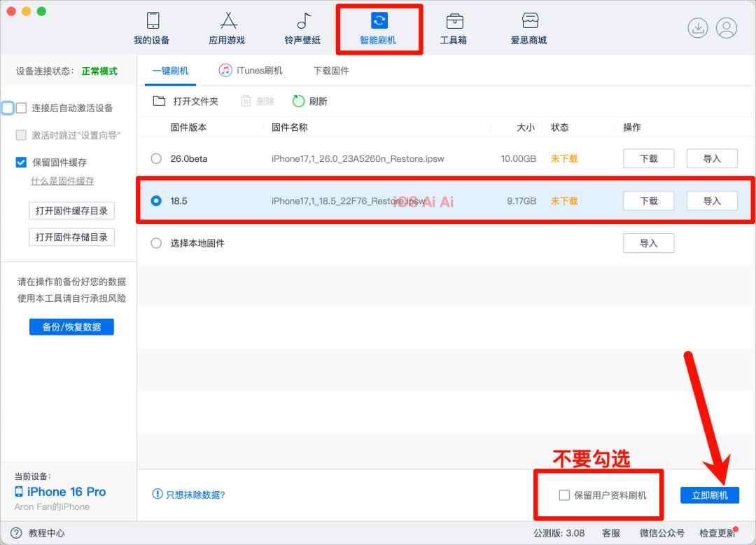Click the green 刷新 refresh icon
Image resolution: width=756 pixels, height=545 pixels.
298,101
